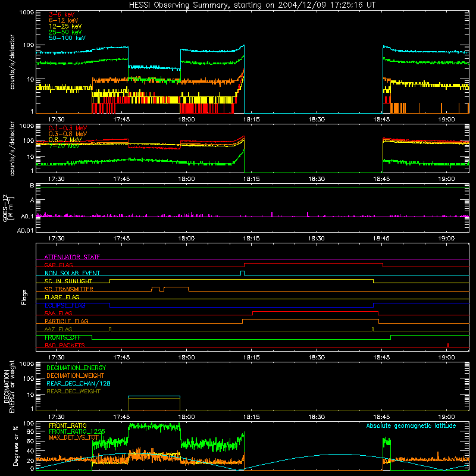Click the 18:15 tick label under Flags panel

coord(251,358)
